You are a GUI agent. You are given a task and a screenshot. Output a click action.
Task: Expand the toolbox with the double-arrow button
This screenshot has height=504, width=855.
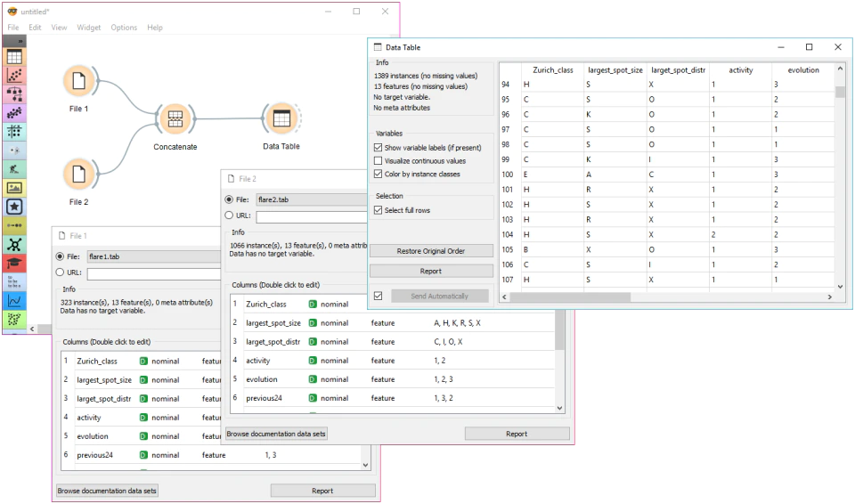pyautogui.click(x=15, y=41)
